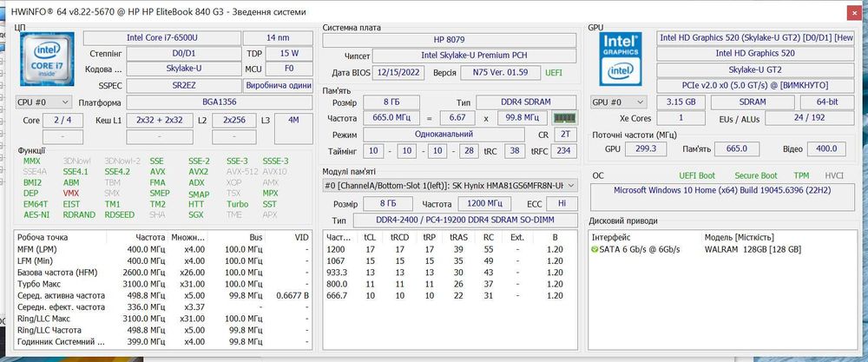Click the green SATA drive status icon
The width and height of the screenshot is (868, 362).
coord(595,250)
